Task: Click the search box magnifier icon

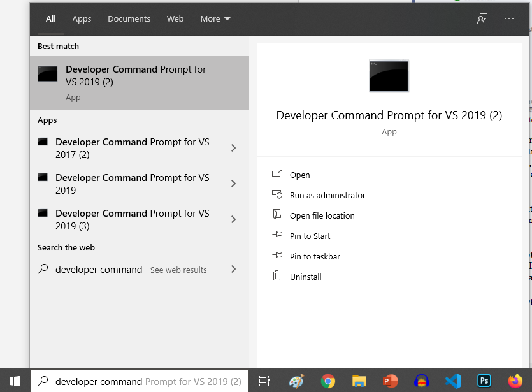Action: click(43, 381)
